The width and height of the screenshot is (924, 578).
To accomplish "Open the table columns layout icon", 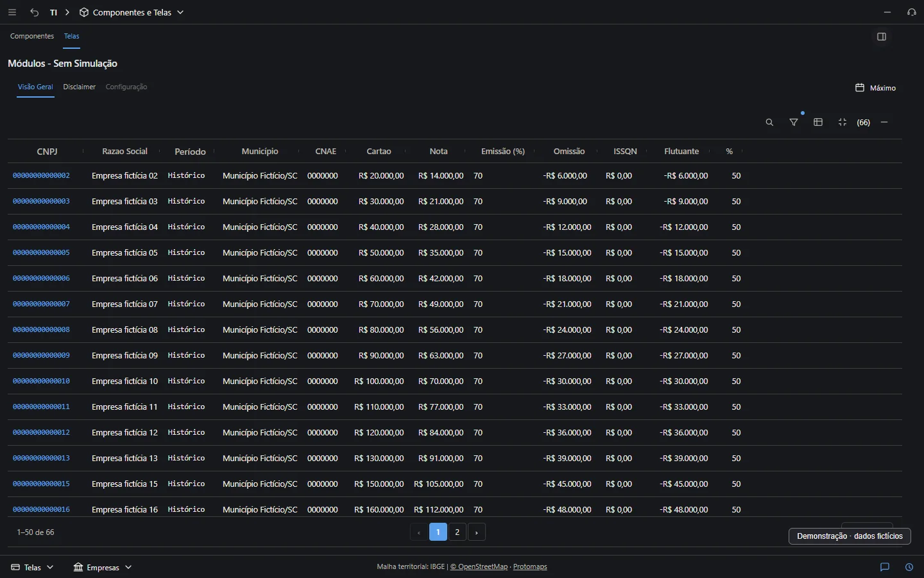I will point(818,123).
